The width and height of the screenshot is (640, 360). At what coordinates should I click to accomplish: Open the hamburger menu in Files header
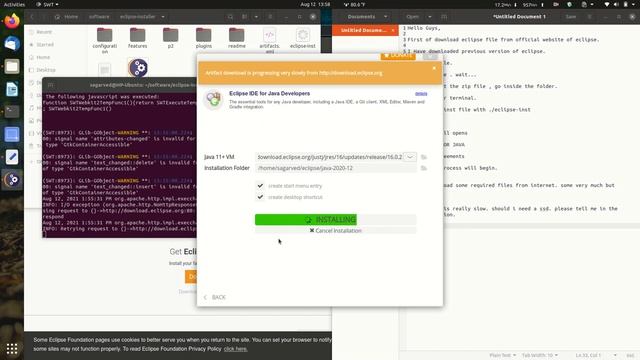tap(270, 17)
